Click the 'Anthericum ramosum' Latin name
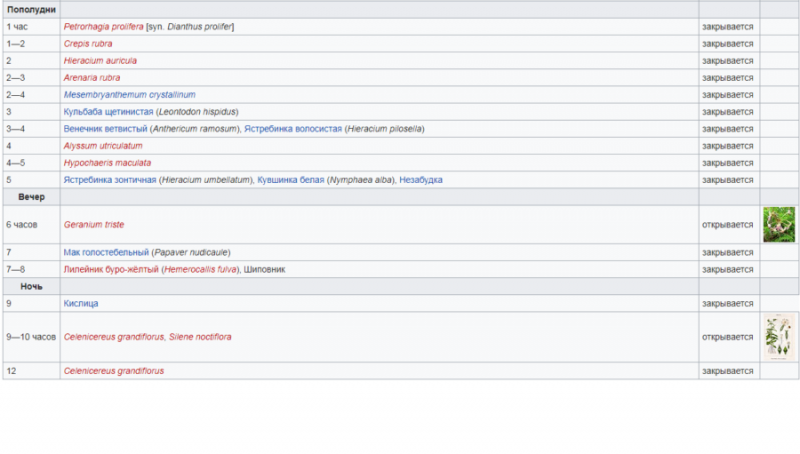800x454 pixels. pyautogui.click(x=195, y=129)
